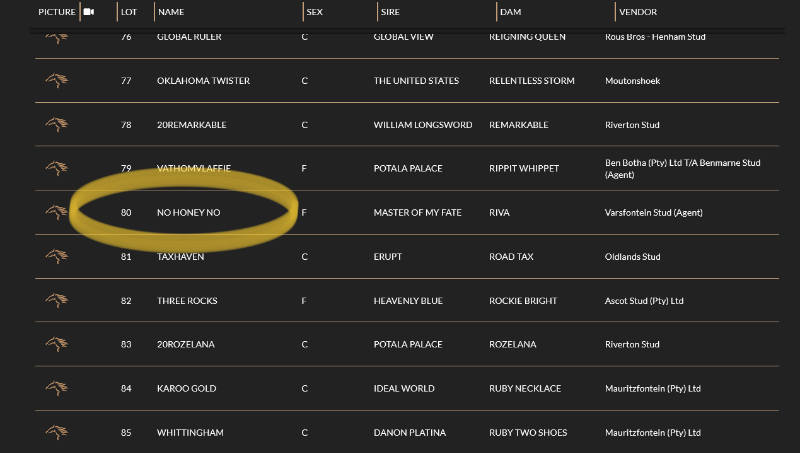Click horse picture icon for lot 85
The height and width of the screenshot is (453, 800).
click(57, 432)
